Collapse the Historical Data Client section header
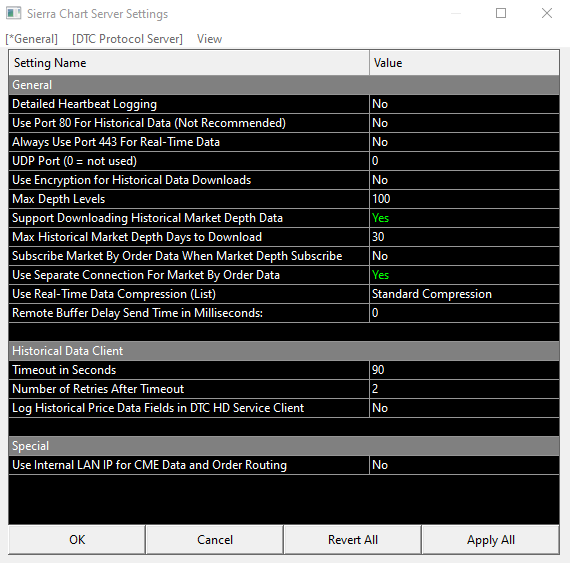This screenshot has width=570, height=563. tap(284, 351)
